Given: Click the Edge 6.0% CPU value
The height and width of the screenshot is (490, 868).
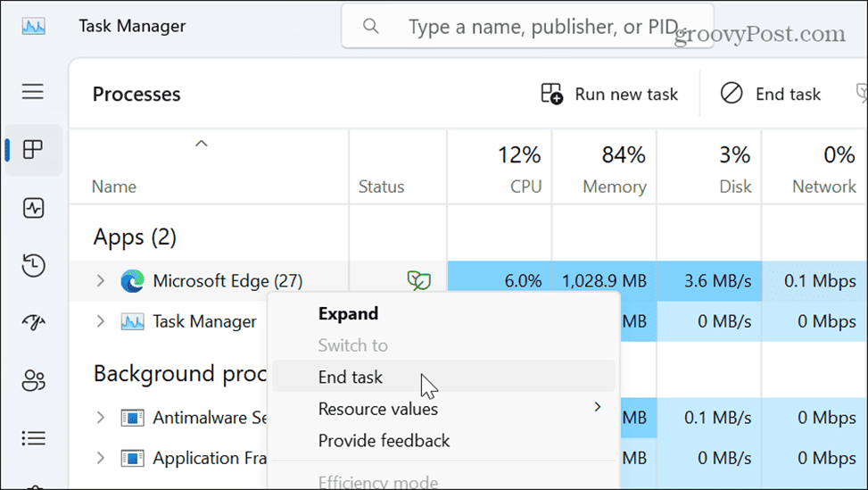Looking at the screenshot, I should click(523, 281).
